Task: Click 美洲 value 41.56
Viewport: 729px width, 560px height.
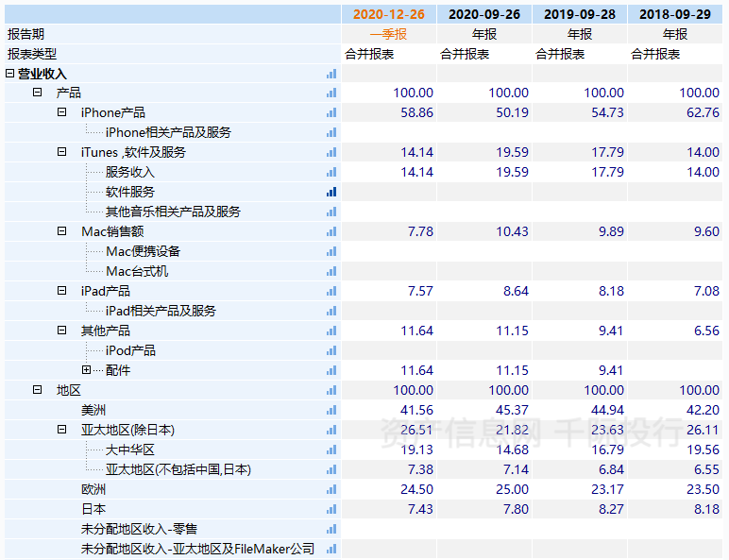Action: pos(417,410)
